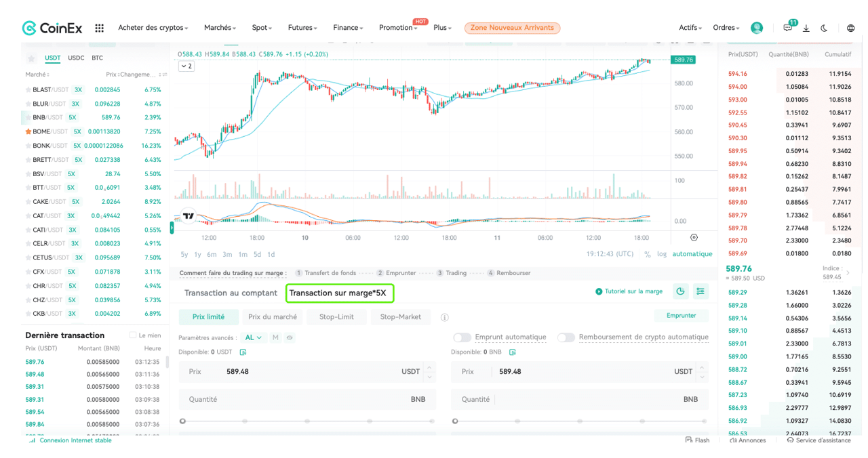The width and height of the screenshot is (868, 458).
Task: Open the pie chart margin assets icon
Action: click(x=680, y=291)
